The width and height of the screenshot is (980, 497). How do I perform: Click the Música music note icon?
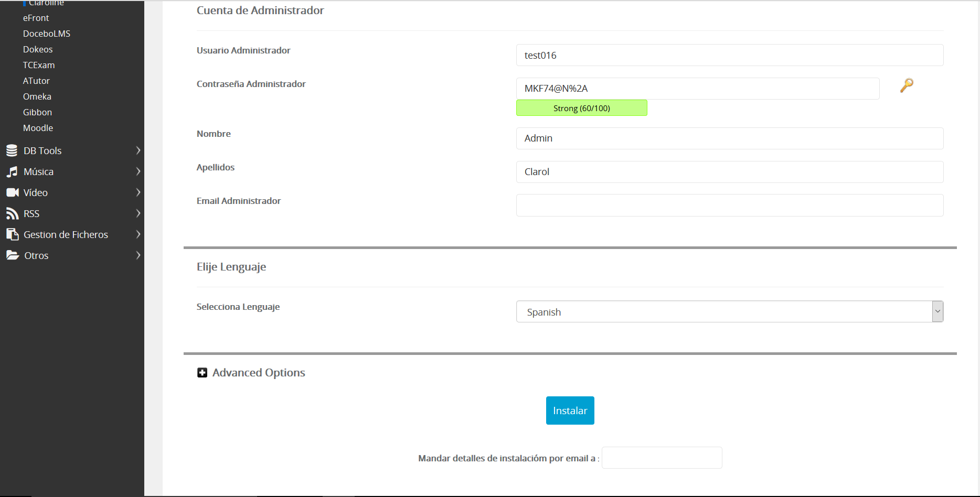click(12, 172)
